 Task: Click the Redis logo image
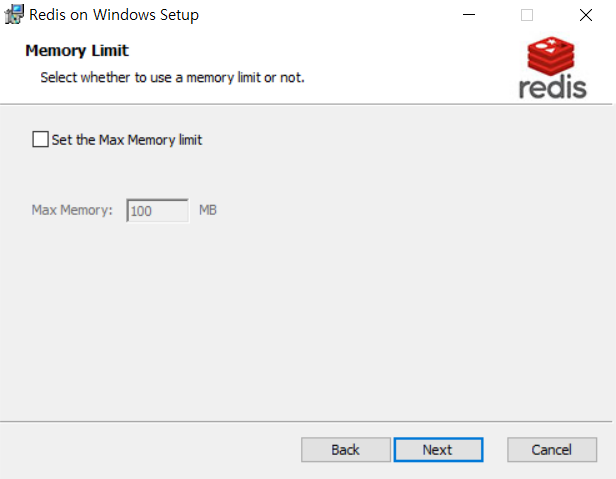pos(552,67)
